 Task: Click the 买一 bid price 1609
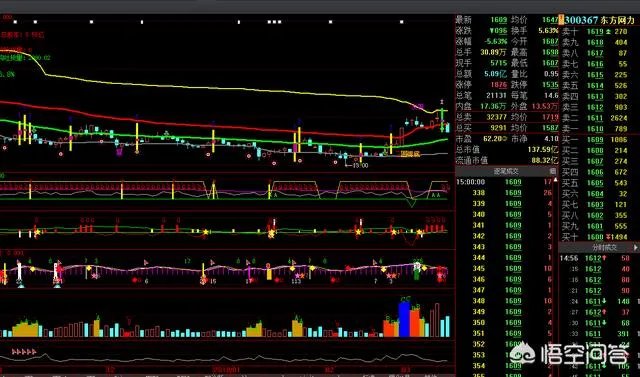click(595, 140)
